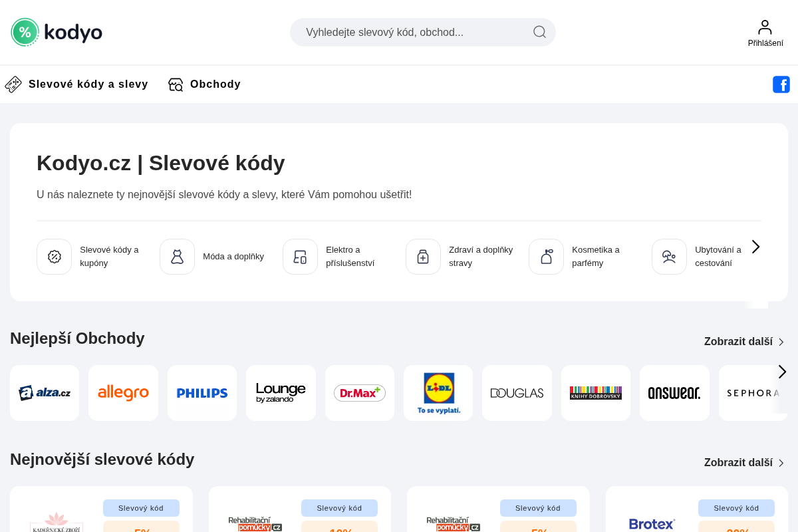Image resolution: width=798 pixels, height=532 pixels.
Task: Open Slevové kódy a kupóny category link
Action: pos(110,256)
